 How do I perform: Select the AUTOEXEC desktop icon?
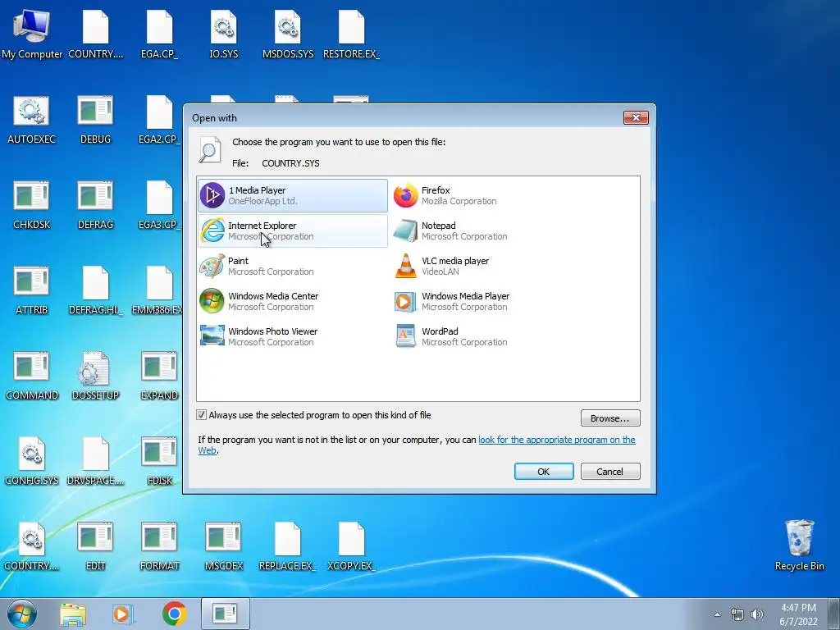coord(32,120)
